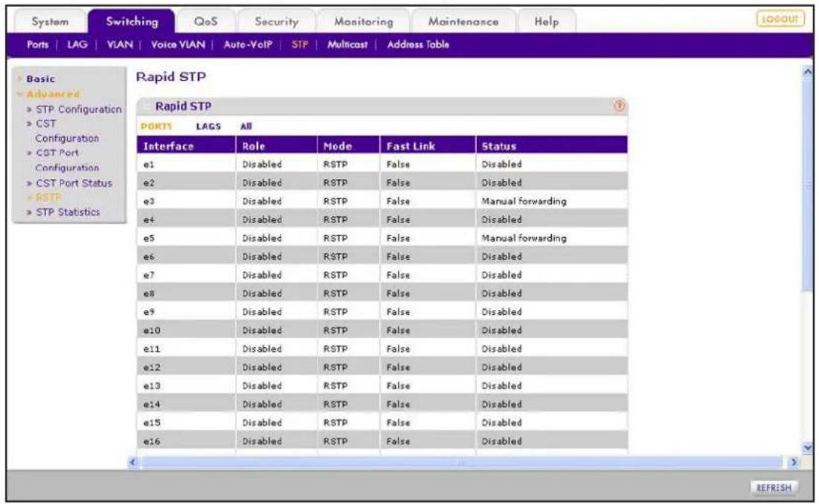Click the Interface column header
This screenshot has width=819, height=504.
[x=187, y=146]
